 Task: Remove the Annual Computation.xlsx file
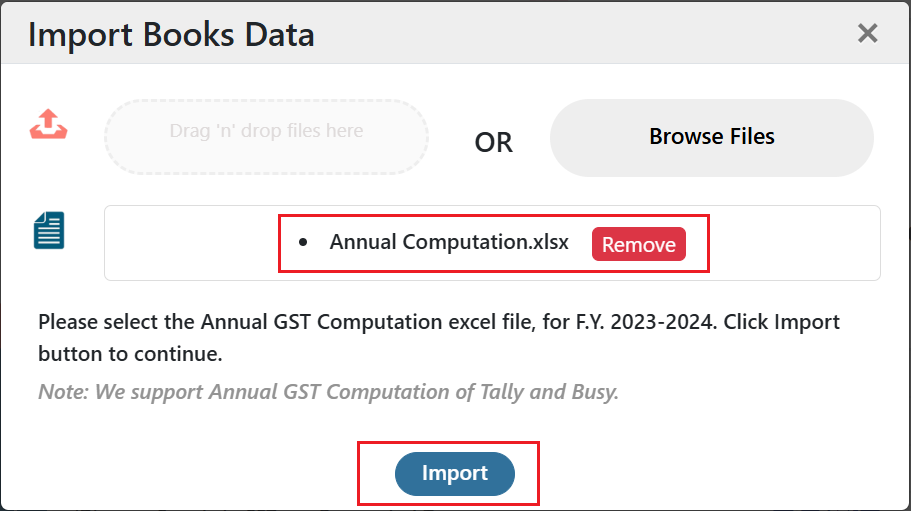[639, 244]
